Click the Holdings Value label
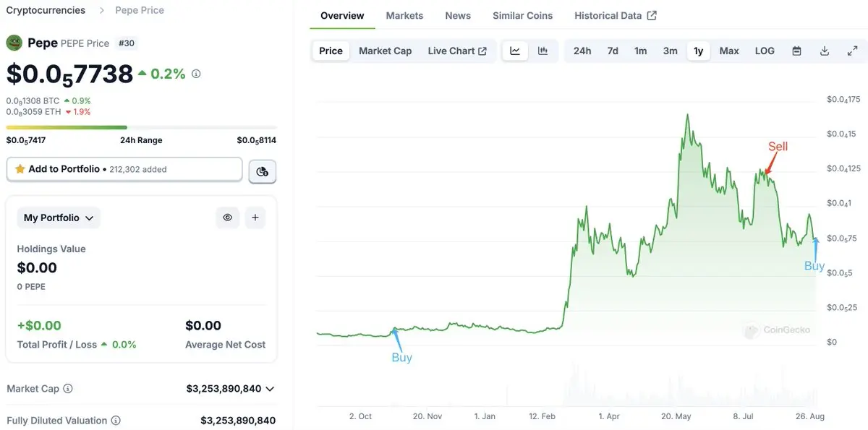The image size is (868, 430). (51, 249)
